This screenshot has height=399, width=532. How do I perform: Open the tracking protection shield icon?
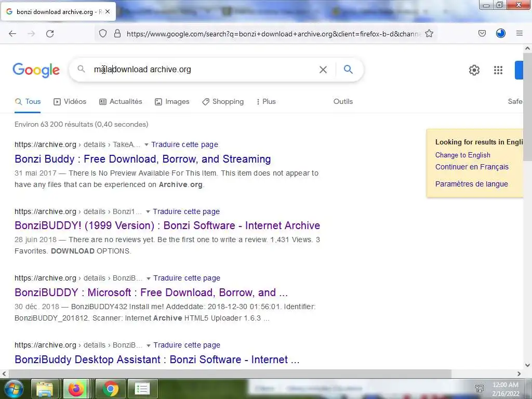[x=103, y=34]
